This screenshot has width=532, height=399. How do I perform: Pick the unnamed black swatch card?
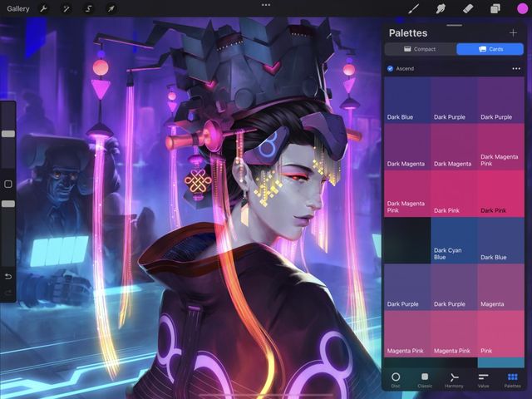[x=407, y=240]
